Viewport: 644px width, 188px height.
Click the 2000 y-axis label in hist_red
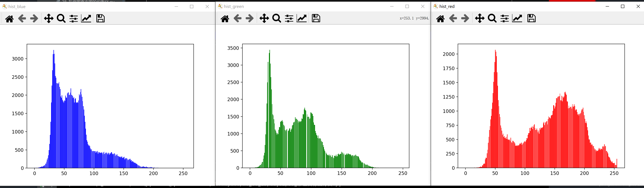point(448,54)
